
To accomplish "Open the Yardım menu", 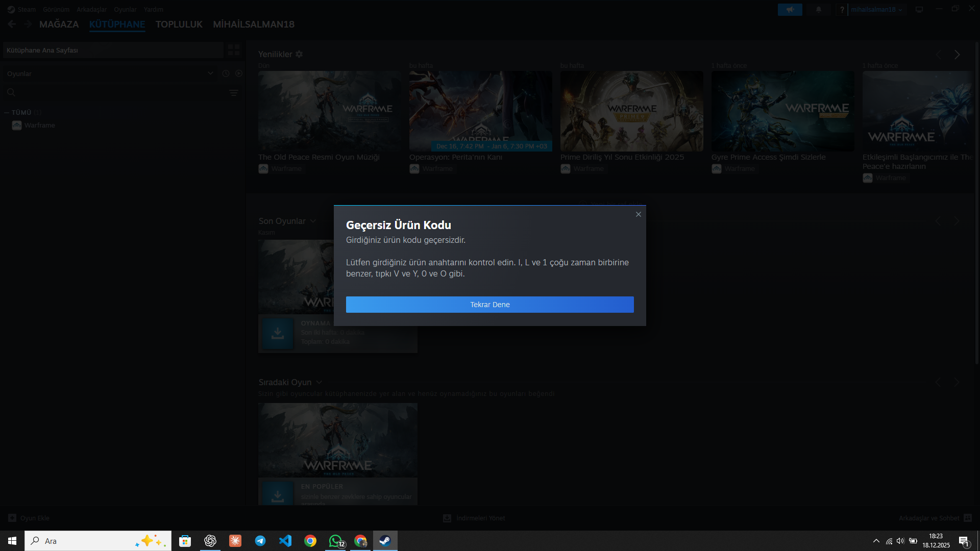I will pyautogui.click(x=154, y=9).
